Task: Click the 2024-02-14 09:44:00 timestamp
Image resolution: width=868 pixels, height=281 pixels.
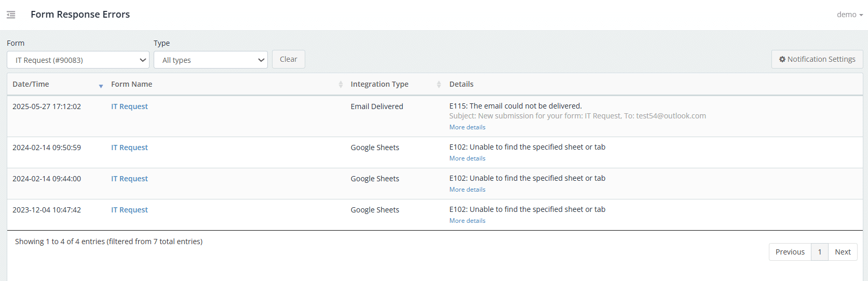Action: [47, 179]
